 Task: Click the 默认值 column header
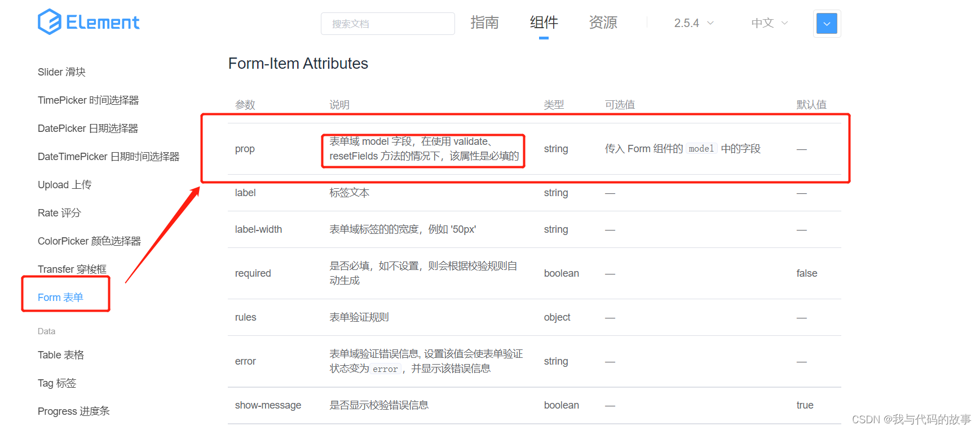click(811, 105)
